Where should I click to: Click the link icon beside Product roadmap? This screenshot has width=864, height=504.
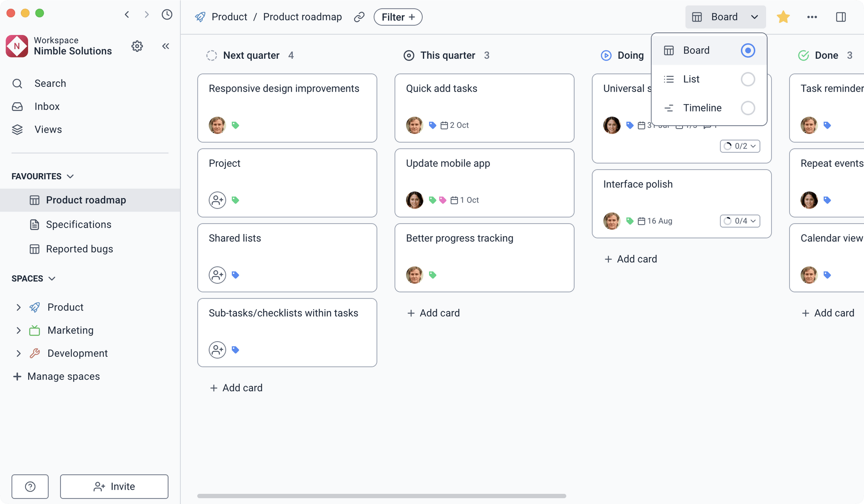tap(359, 17)
